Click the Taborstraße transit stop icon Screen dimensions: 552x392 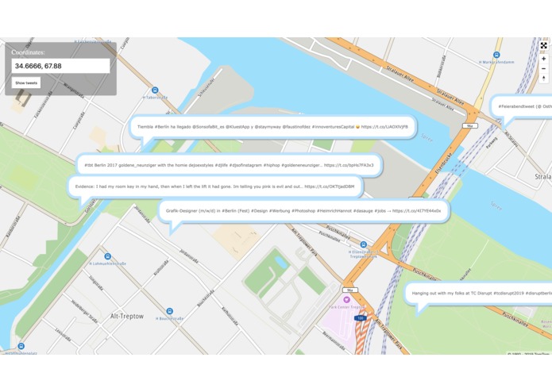(155, 90)
